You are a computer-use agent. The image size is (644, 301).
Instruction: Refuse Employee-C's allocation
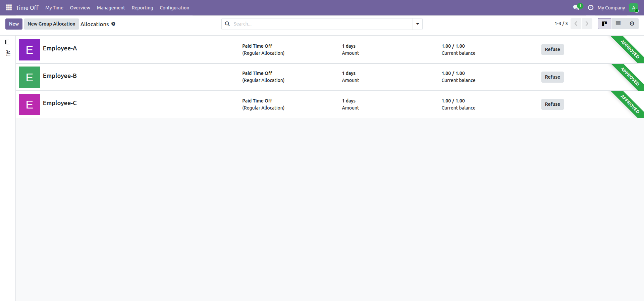click(552, 104)
